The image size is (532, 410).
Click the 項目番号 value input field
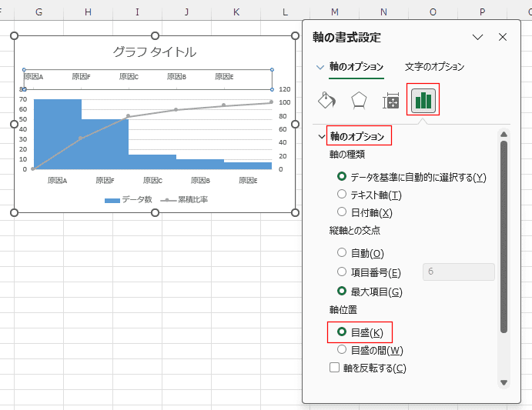(x=458, y=272)
